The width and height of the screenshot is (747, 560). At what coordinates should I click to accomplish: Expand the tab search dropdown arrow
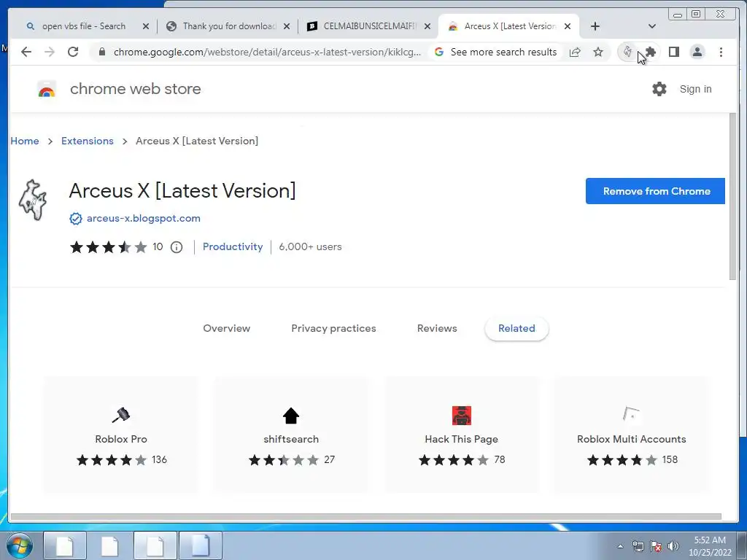tap(652, 26)
